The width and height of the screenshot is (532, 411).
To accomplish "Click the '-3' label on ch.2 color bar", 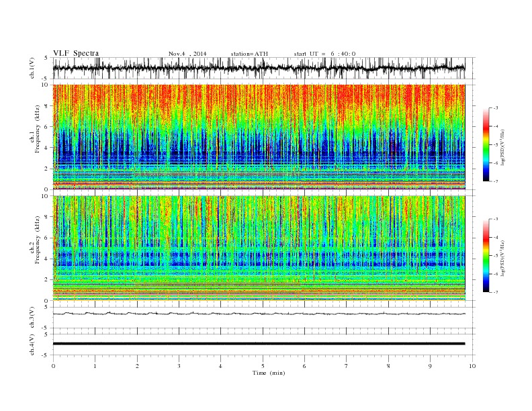I will [x=496, y=219].
